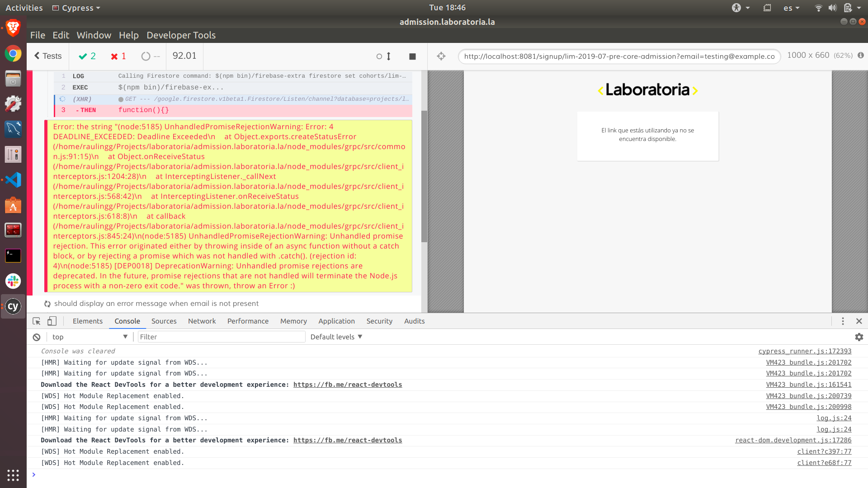Launch Visual Studio Code from the dock

point(13,180)
